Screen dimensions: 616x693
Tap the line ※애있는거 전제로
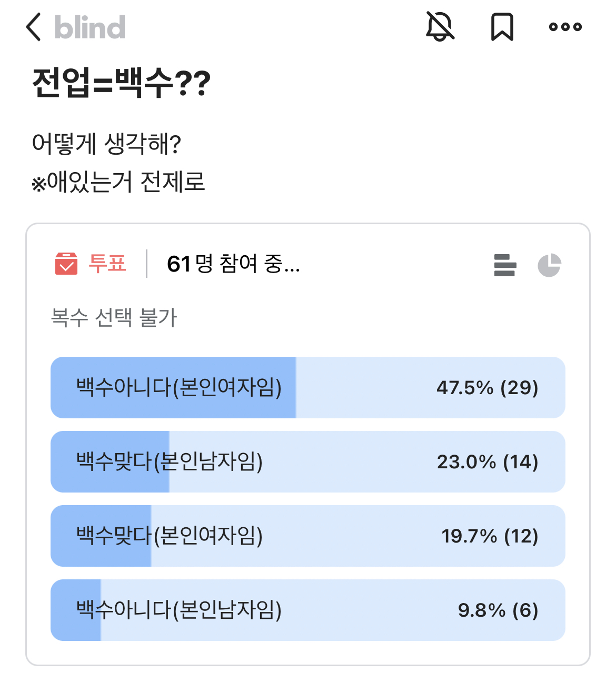(x=118, y=182)
